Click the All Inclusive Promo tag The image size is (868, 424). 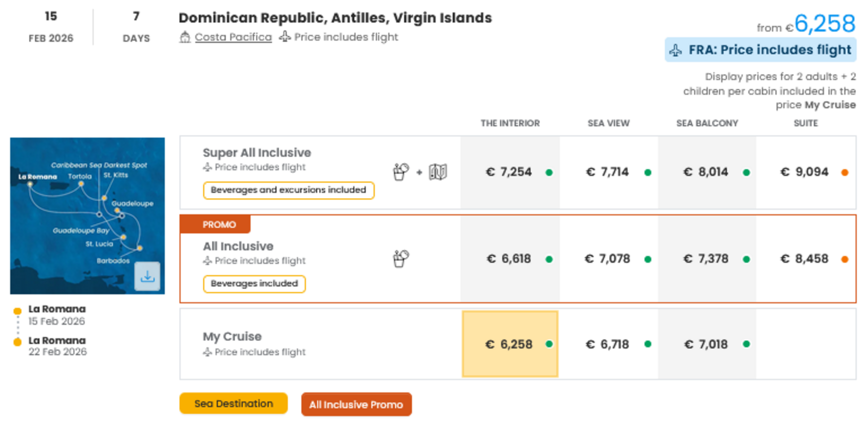coord(356,404)
